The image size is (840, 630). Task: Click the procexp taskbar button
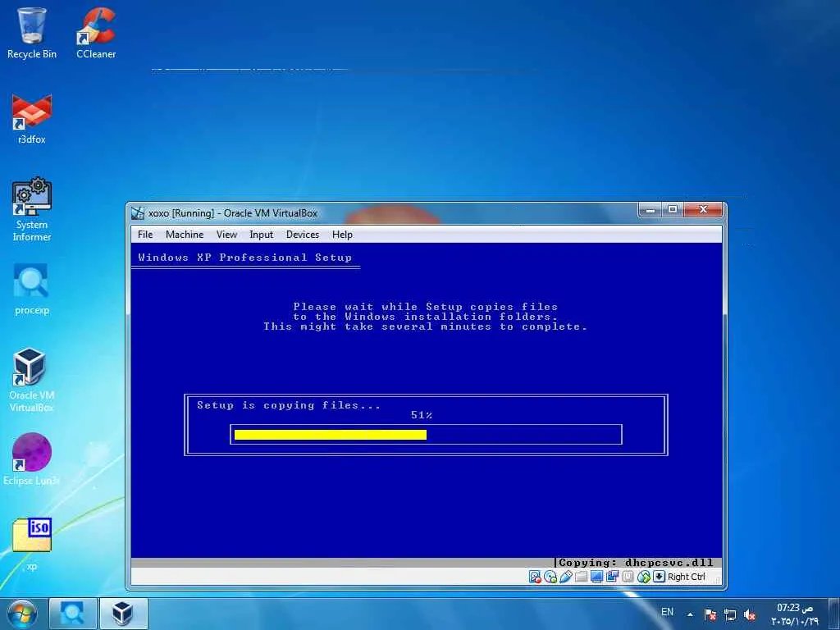point(73,614)
